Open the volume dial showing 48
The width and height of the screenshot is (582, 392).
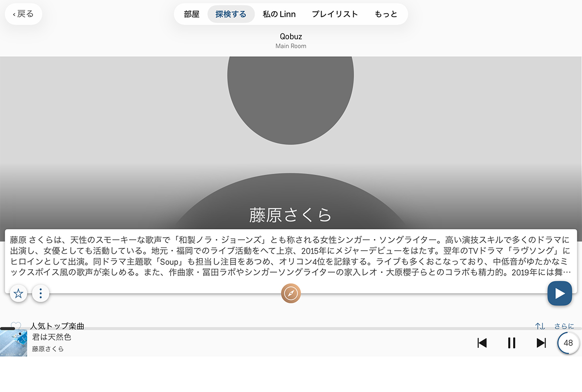point(568,343)
